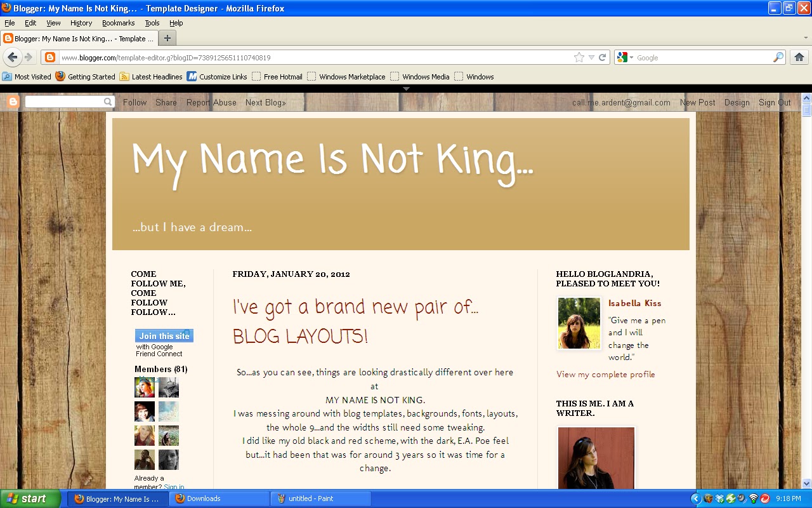Open the File menu
This screenshot has height=508, width=812.
[10, 23]
